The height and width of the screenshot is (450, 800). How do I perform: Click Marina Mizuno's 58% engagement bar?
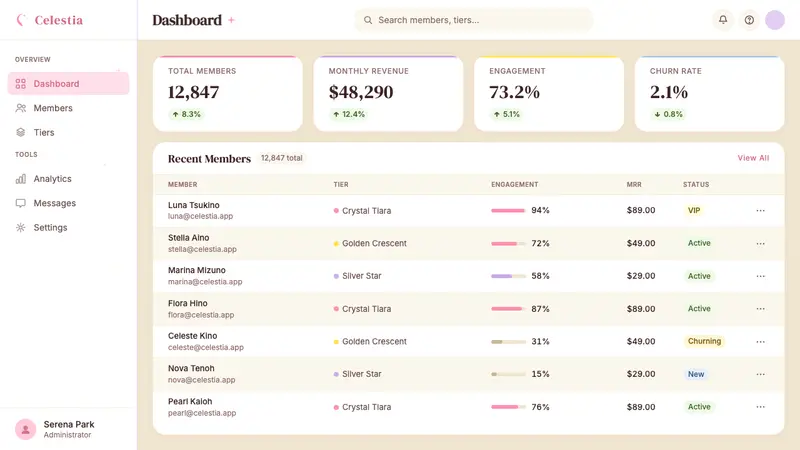click(508, 276)
